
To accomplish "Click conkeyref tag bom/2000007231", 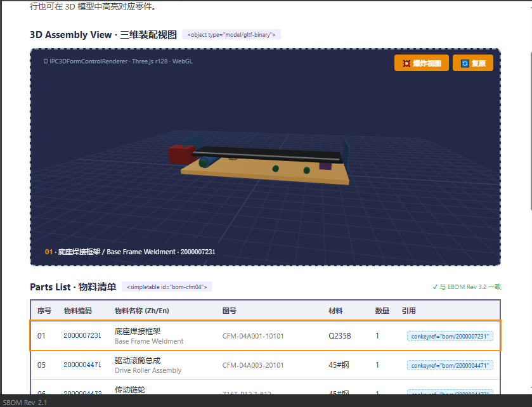I will point(450,336).
